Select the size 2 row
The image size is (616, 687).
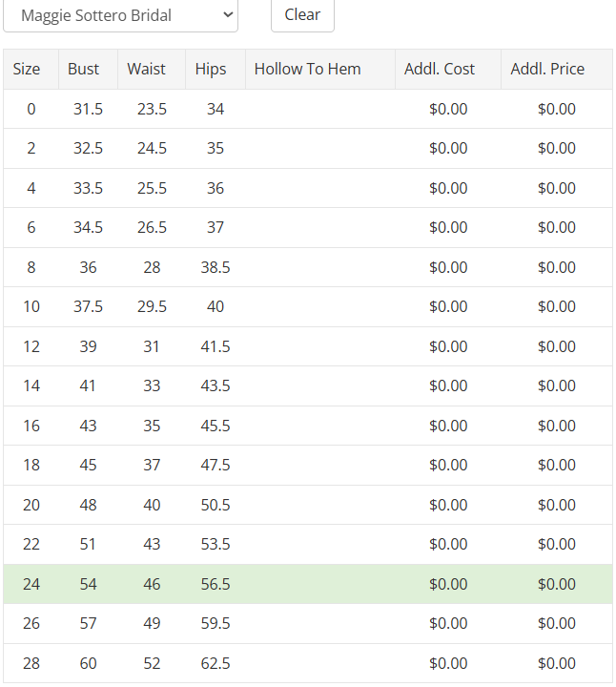[x=308, y=149]
